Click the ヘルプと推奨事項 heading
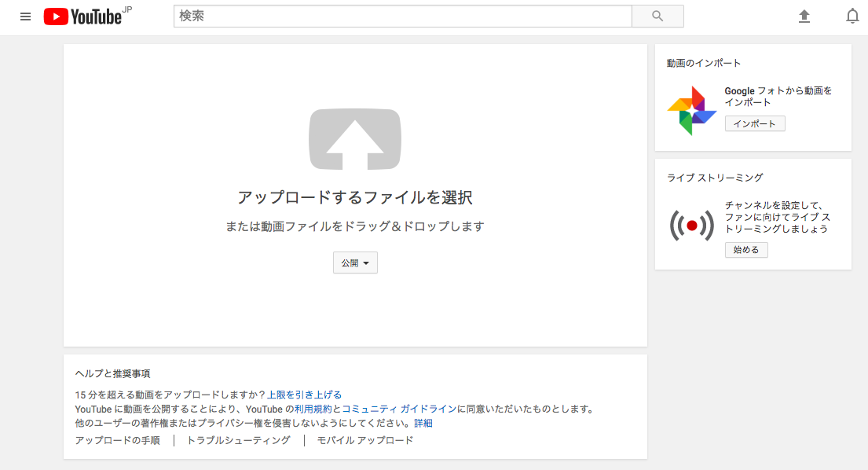 tap(113, 373)
